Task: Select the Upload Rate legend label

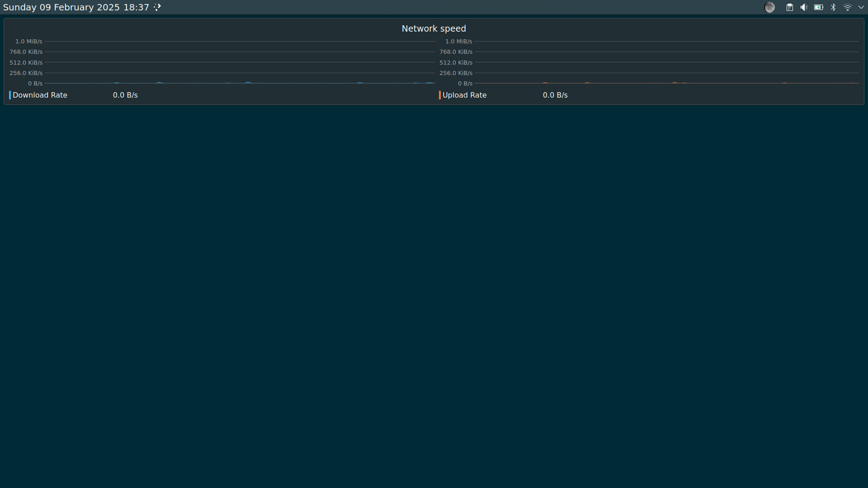Action: pyautogui.click(x=464, y=95)
